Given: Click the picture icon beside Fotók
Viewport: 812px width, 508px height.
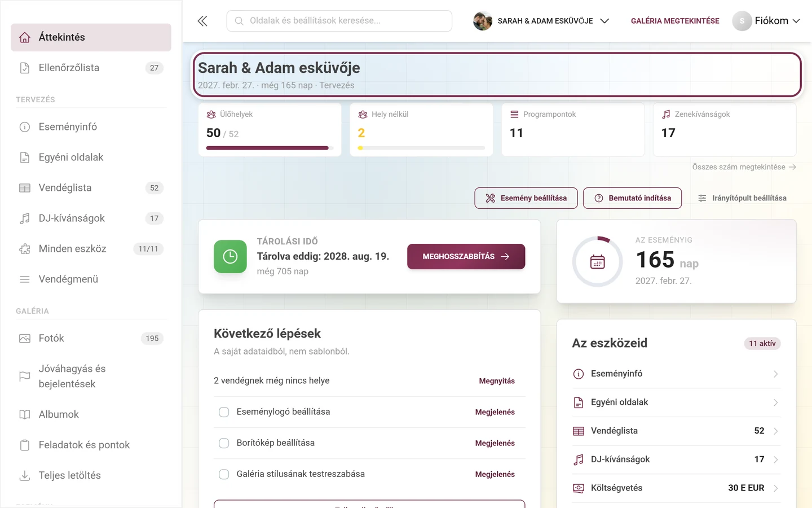Looking at the screenshot, I should tap(25, 339).
